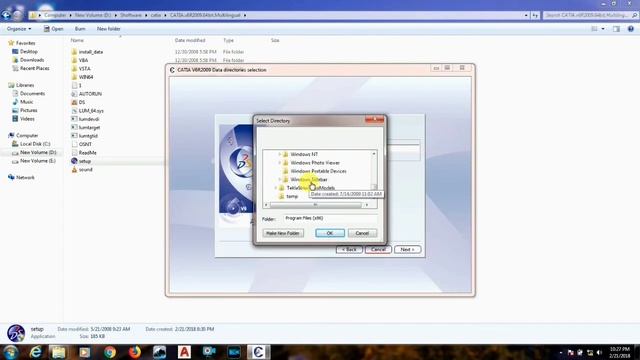Viewport: 640px width, 360px height.
Task: Click Open in Explorer toolbar
Action: 53,29
